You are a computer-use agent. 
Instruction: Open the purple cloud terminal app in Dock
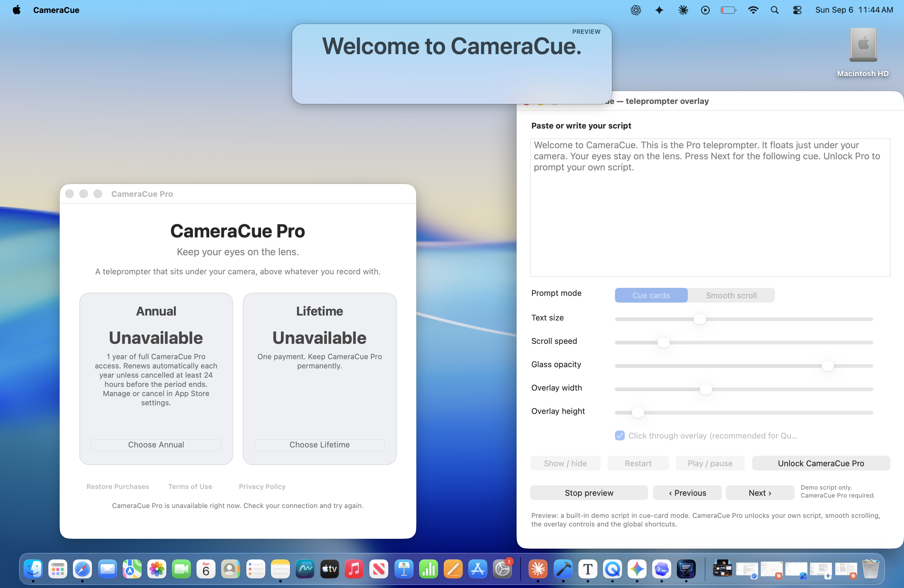click(662, 569)
